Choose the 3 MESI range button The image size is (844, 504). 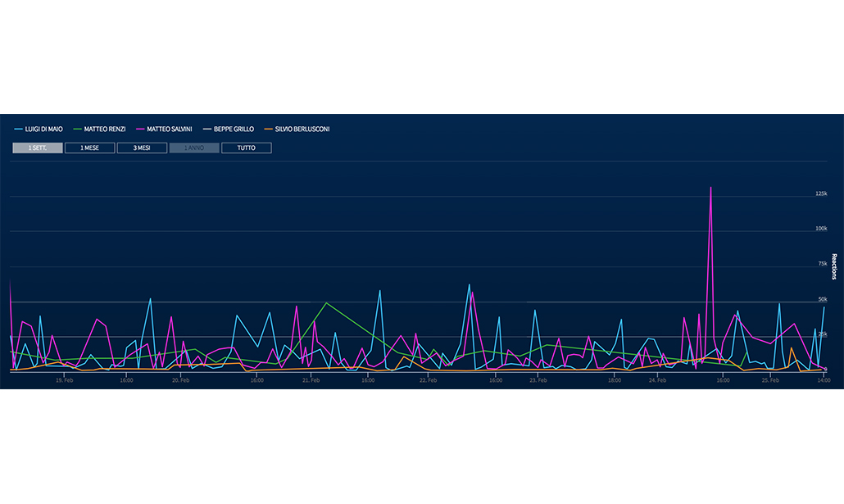click(x=142, y=148)
